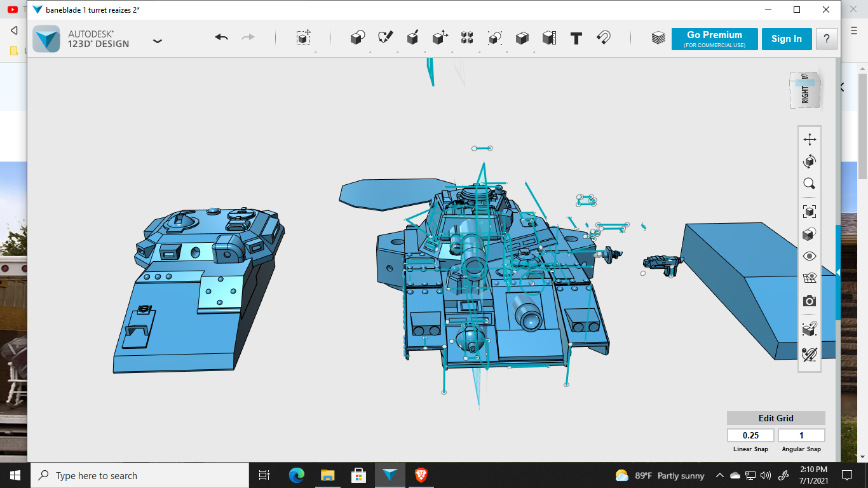Open the Materials layers icon
The height and width of the screenshot is (488, 868).
click(658, 37)
